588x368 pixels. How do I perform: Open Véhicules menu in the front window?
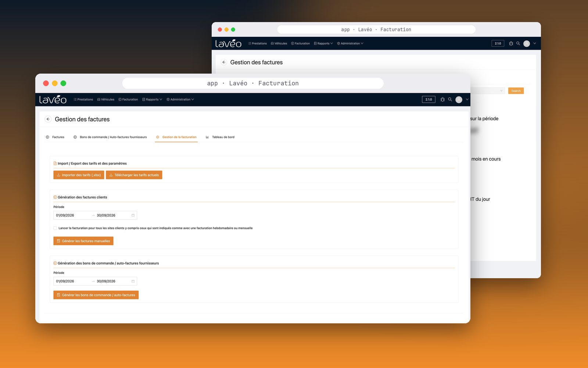106,99
